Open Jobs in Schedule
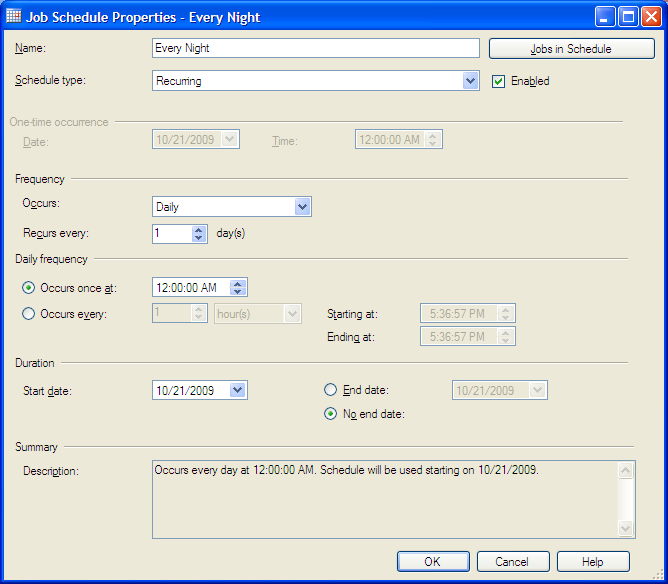Screen dimensions: 668x584 (x=571, y=49)
